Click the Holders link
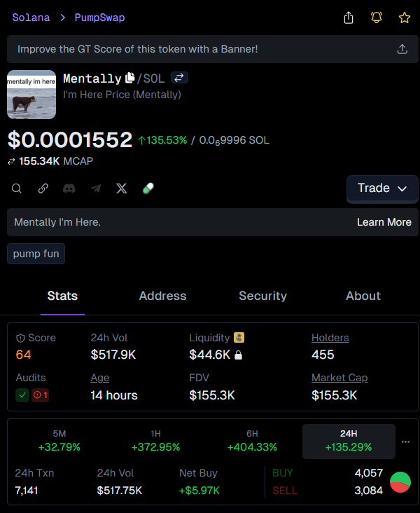This screenshot has width=420, height=513. 330,338
